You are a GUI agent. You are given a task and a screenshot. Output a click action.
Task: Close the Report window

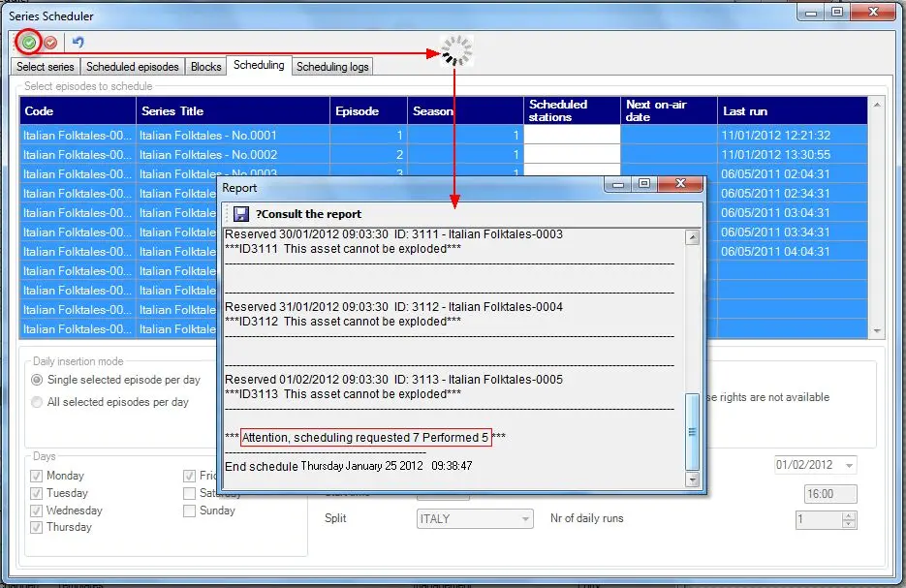[679, 184]
